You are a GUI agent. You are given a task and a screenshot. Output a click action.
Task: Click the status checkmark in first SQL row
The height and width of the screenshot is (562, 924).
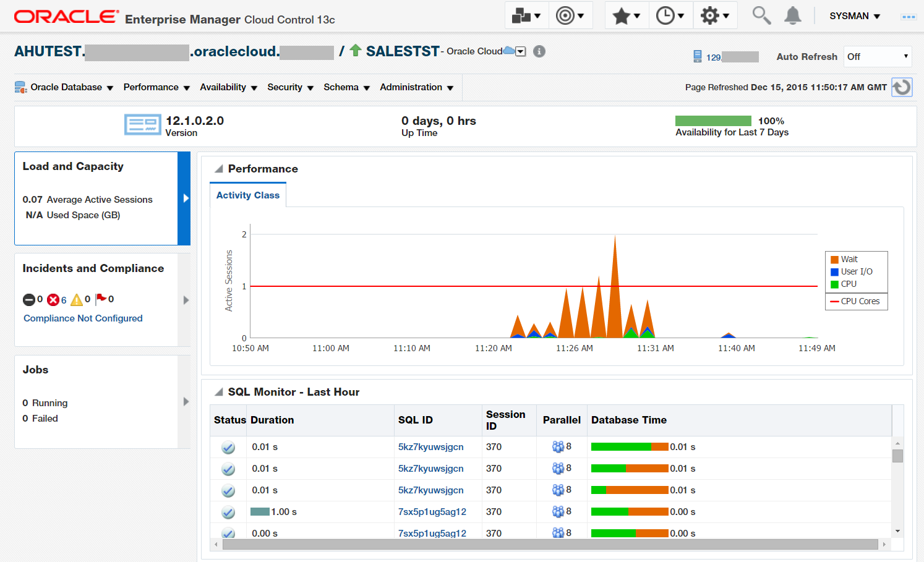(228, 448)
